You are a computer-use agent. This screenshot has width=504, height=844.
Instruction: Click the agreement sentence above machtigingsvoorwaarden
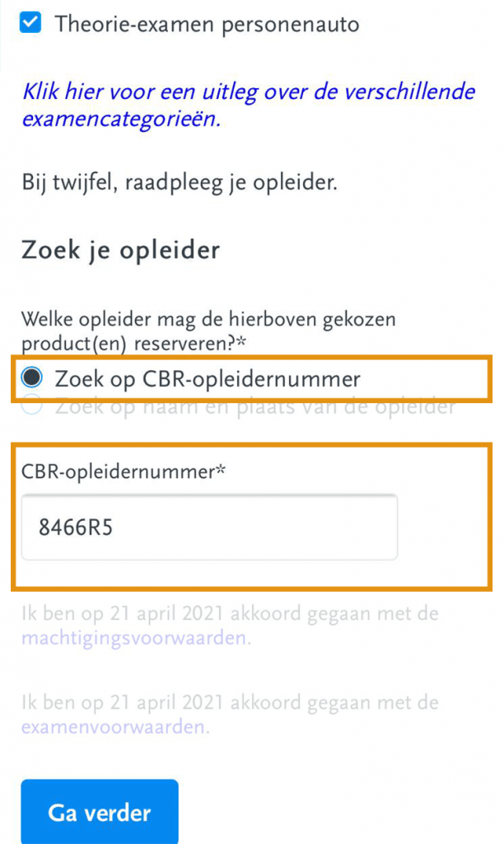(x=230, y=614)
